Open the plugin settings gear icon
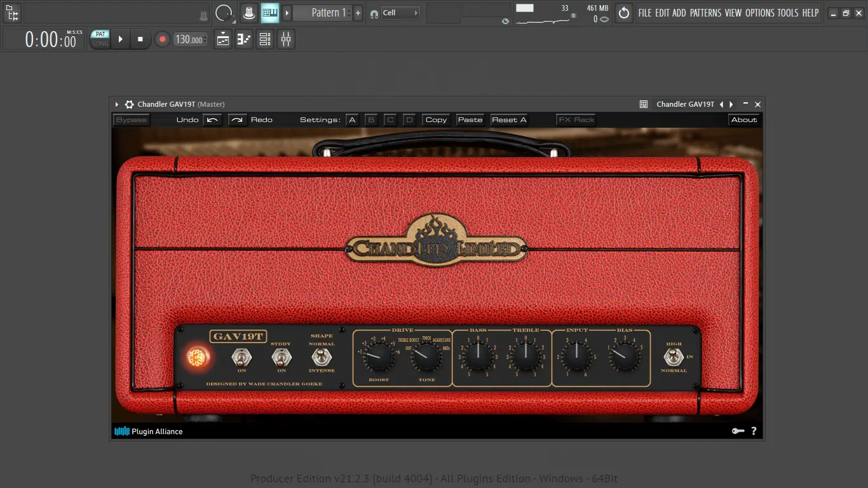This screenshot has width=868, height=488. (x=130, y=104)
